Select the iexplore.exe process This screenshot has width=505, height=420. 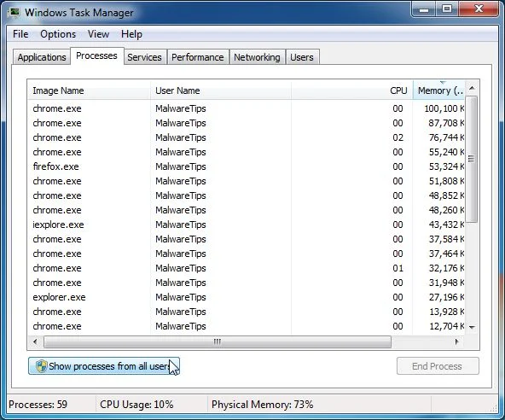[246, 225]
